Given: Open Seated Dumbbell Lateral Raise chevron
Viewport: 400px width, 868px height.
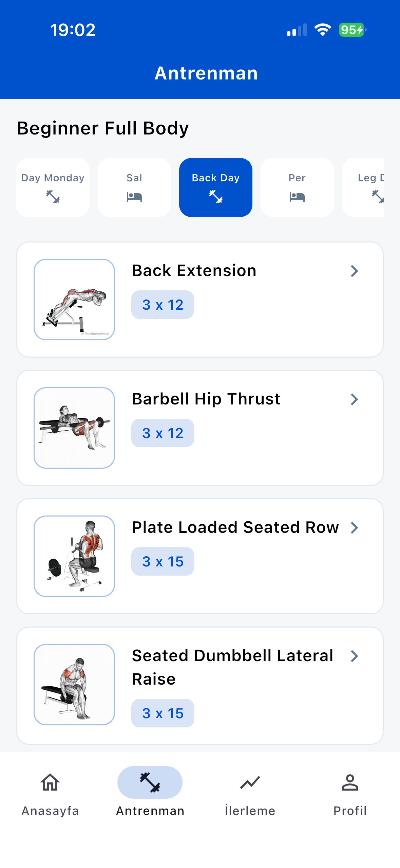Looking at the screenshot, I should click(x=354, y=656).
